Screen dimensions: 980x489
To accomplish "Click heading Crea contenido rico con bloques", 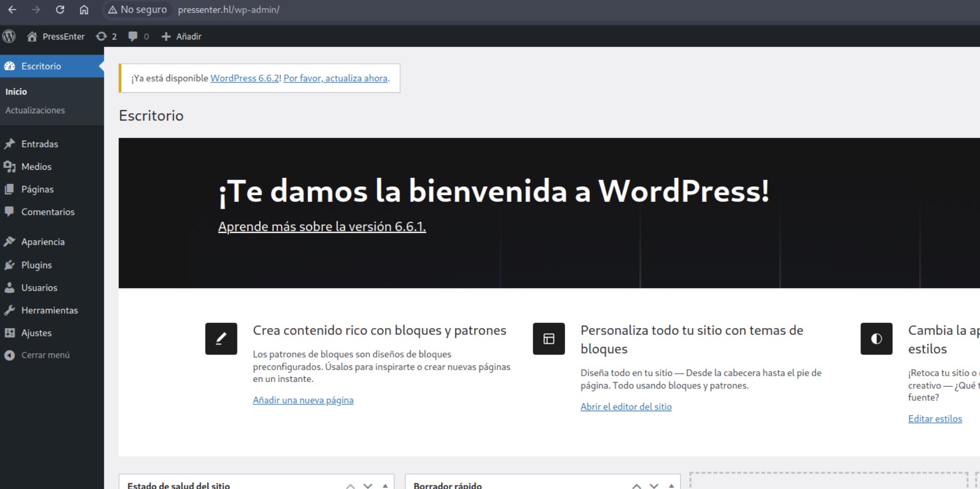I will click(379, 331).
